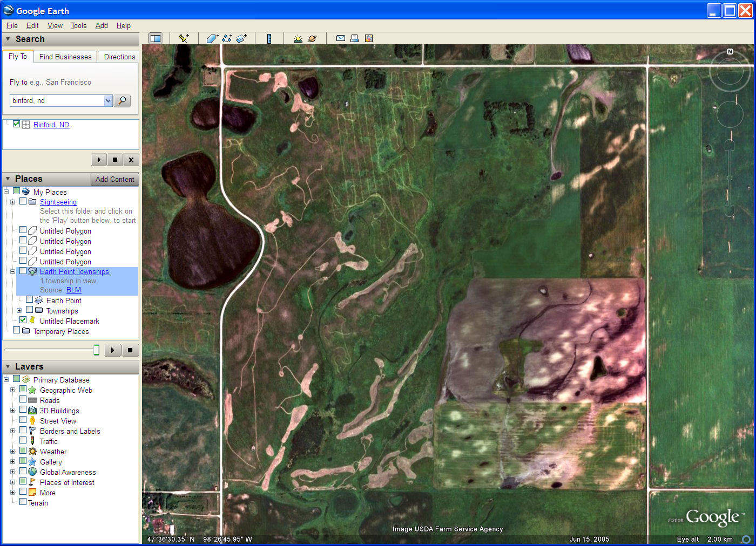
Task: Click the north indicator on compass ring
Action: (x=730, y=52)
